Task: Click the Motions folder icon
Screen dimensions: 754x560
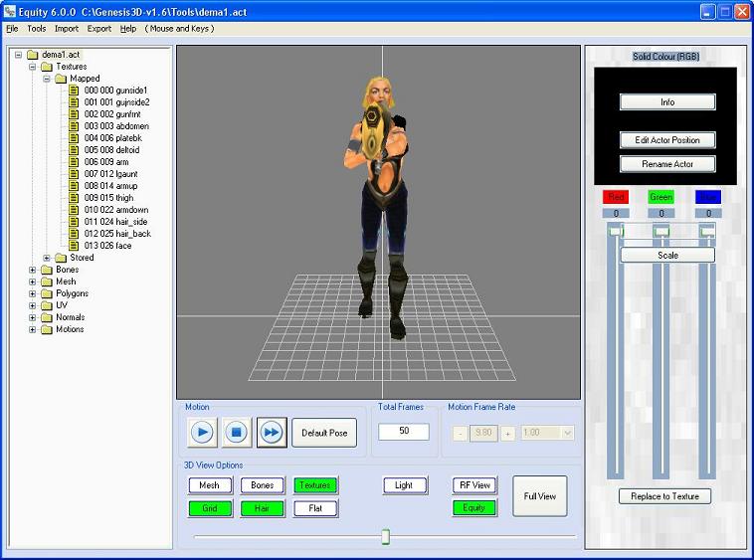Action: click(46, 329)
